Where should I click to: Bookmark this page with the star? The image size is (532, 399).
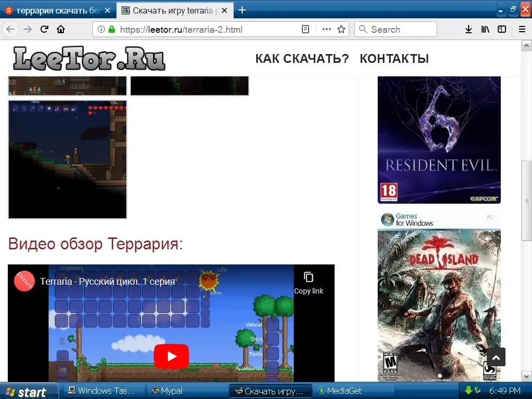[341, 29]
